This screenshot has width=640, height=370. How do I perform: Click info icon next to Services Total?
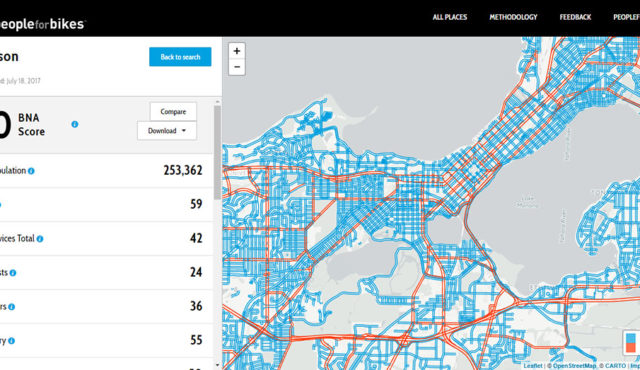(x=40, y=239)
